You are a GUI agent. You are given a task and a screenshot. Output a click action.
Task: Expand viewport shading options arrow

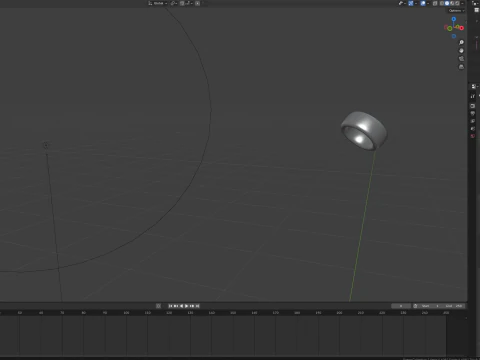tap(462, 3)
